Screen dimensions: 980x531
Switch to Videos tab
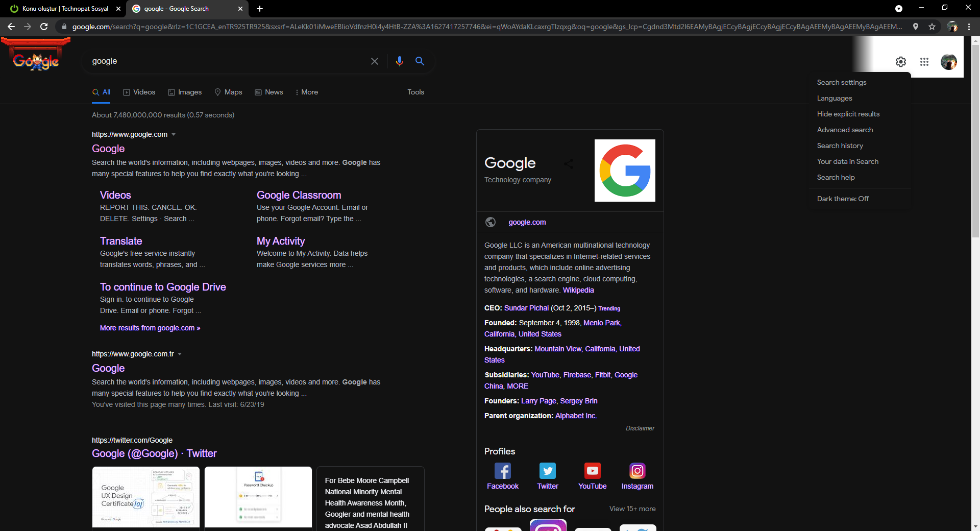point(139,92)
